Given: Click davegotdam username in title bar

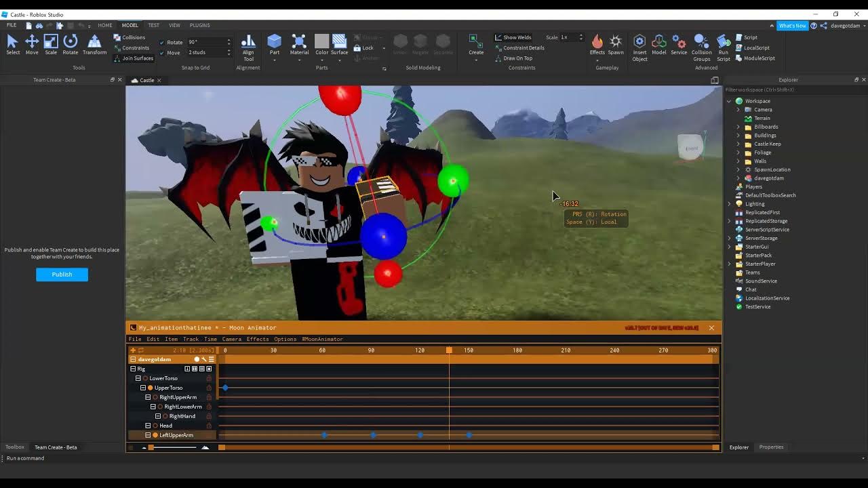Looking at the screenshot, I should click(845, 26).
